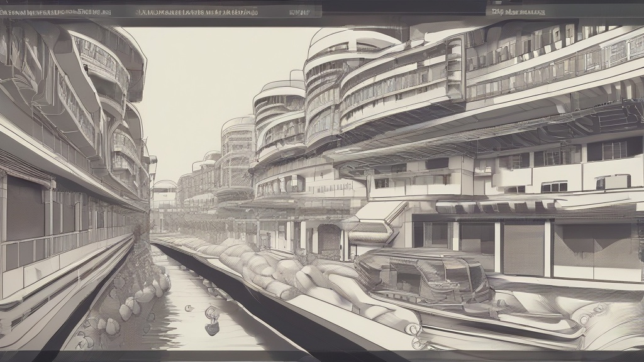This screenshot has width=644, height=362.
Task: Click the distant arched bridge over the canal
Action: click(x=164, y=187)
